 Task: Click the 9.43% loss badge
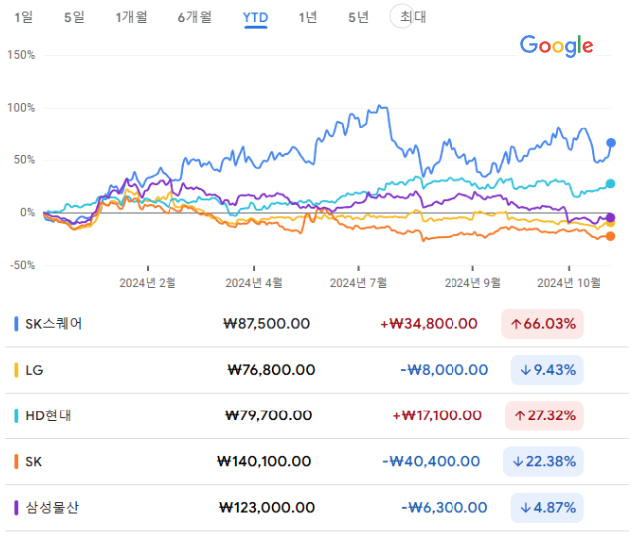pyautogui.click(x=547, y=370)
